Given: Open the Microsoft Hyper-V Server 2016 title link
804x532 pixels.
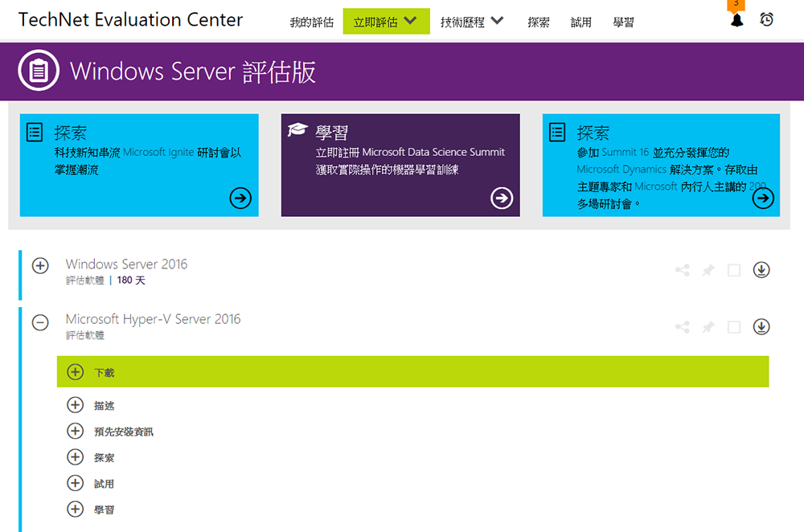Looking at the screenshot, I should (153, 319).
